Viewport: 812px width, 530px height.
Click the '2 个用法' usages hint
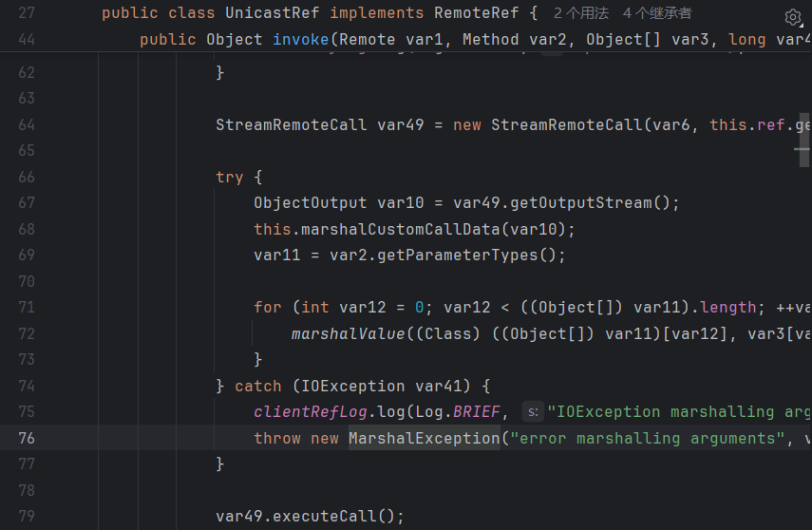click(x=580, y=13)
